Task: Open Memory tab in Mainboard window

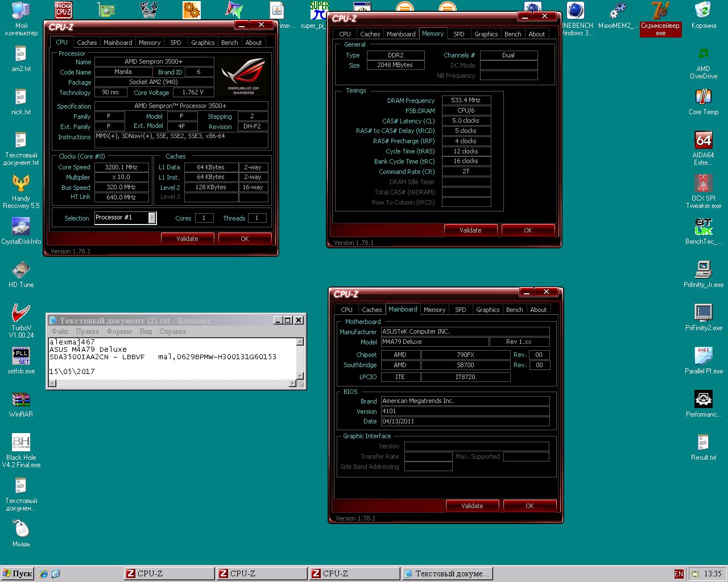Action: 435,310
